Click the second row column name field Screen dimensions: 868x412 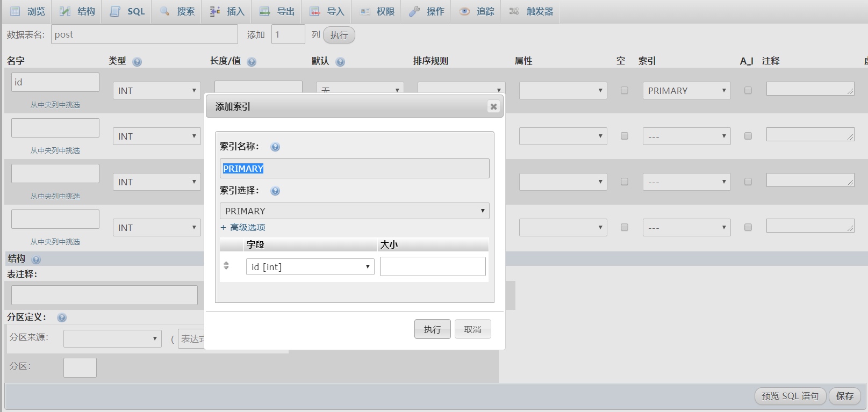point(55,128)
